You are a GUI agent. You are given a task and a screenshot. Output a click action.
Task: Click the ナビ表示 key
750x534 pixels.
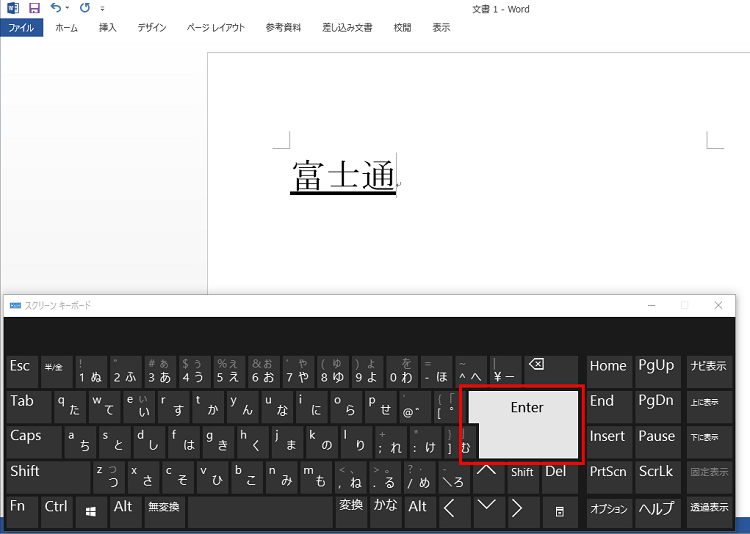(x=709, y=372)
